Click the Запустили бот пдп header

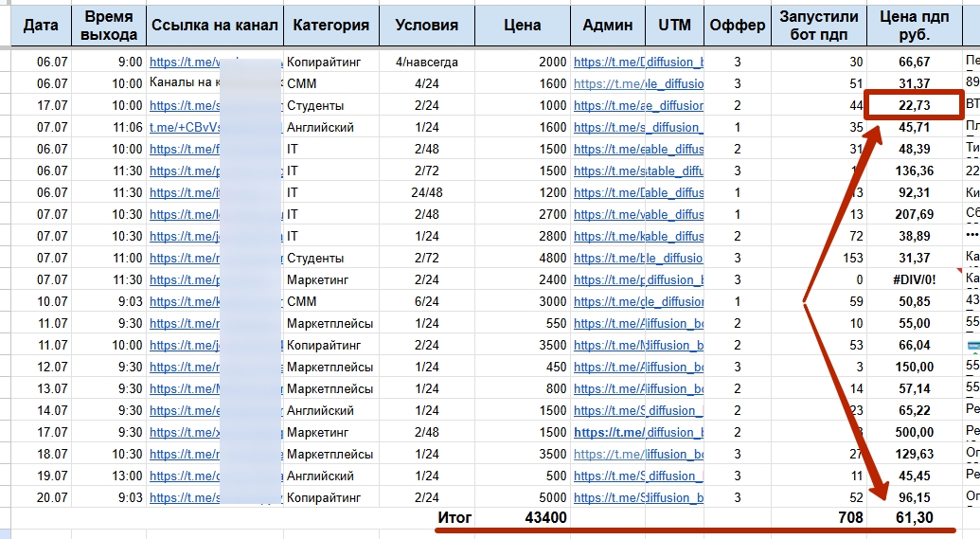pyautogui.click(x=819, y=25)
